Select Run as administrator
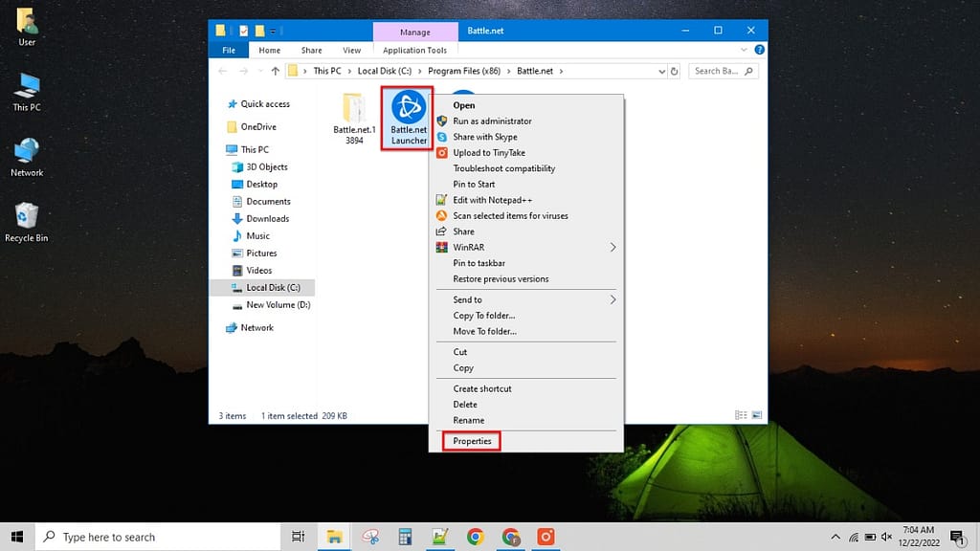 click(x=493, y=121)
